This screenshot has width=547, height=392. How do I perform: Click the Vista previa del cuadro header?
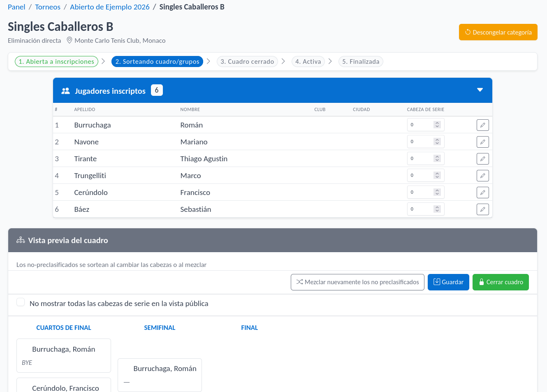273,240
